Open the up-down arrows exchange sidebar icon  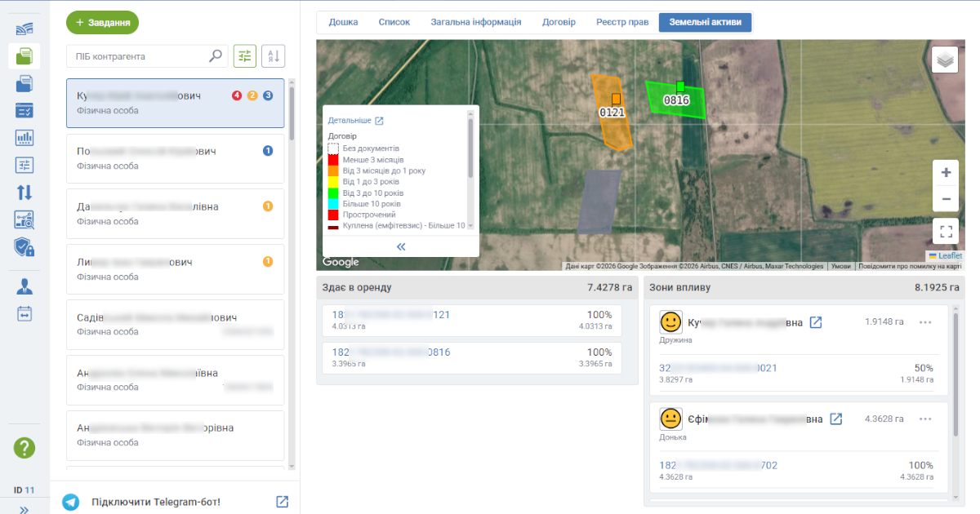click(24, 193)
